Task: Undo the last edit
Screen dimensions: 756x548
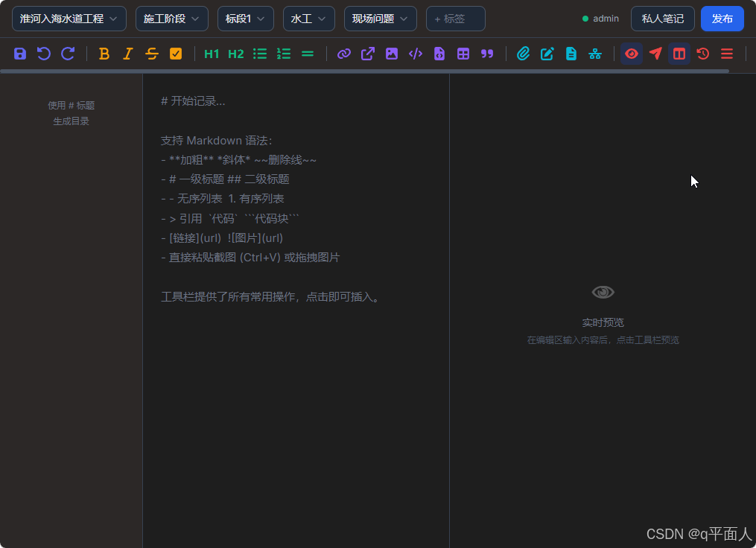Action: click(44, 54)
